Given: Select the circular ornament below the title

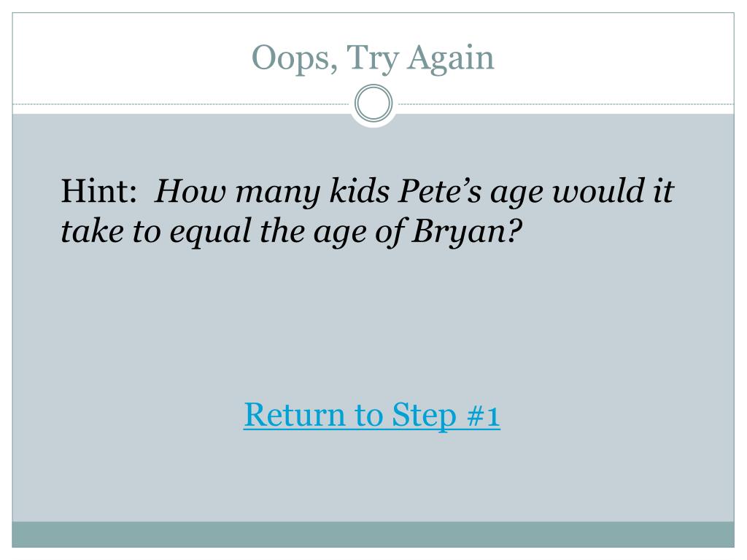Looking at the screenshot, I should [x=373, y=104].
